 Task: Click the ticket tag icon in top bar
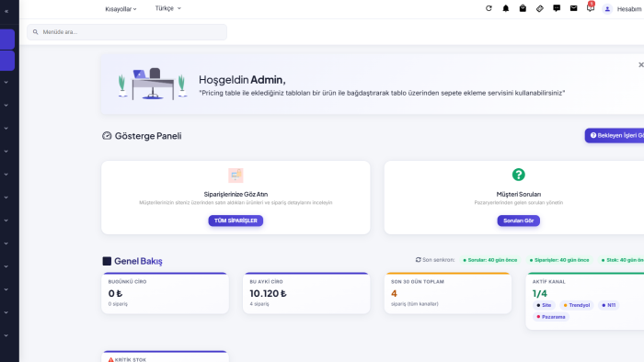click(540, 8)
